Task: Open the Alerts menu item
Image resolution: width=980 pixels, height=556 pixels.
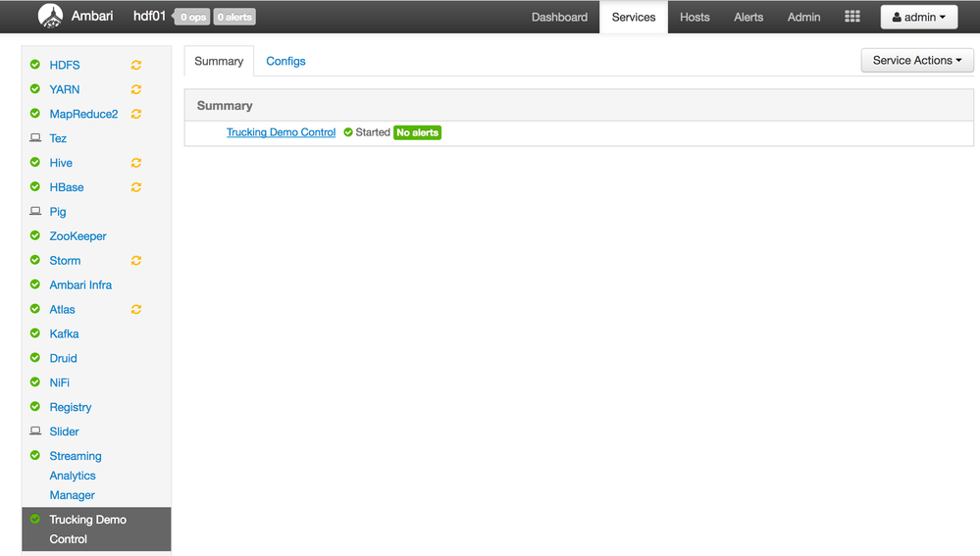Action: tap(748, 17)
